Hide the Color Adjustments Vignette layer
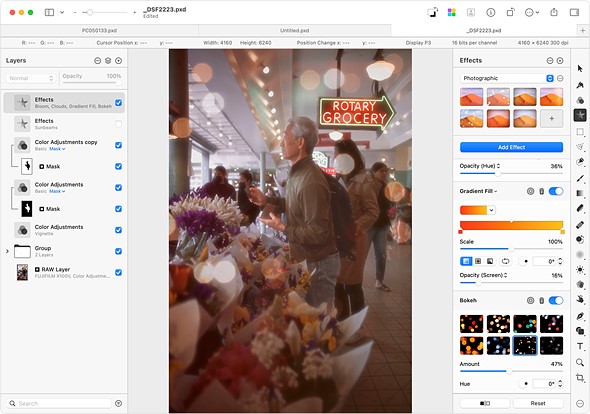 (x=119, y=230)
